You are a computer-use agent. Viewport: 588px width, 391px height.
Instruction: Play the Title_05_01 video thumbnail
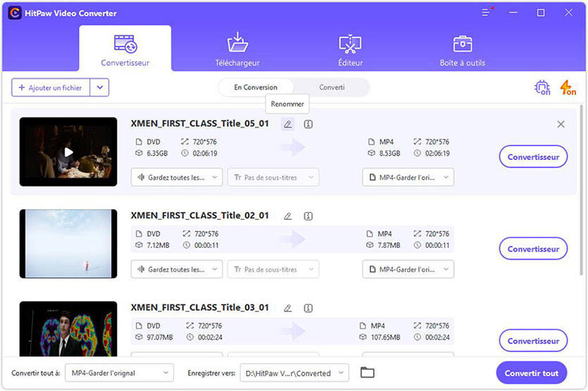pyautogui.click(x=68, y=152)
